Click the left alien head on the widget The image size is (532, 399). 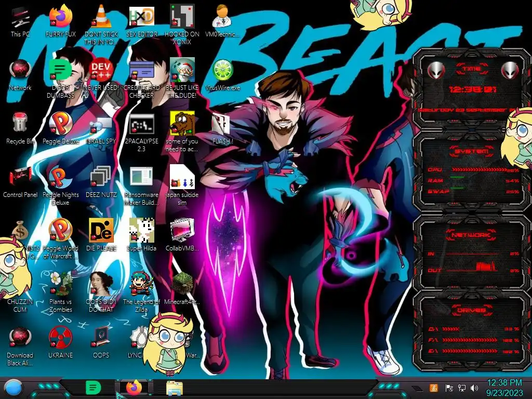coord(436,70)
